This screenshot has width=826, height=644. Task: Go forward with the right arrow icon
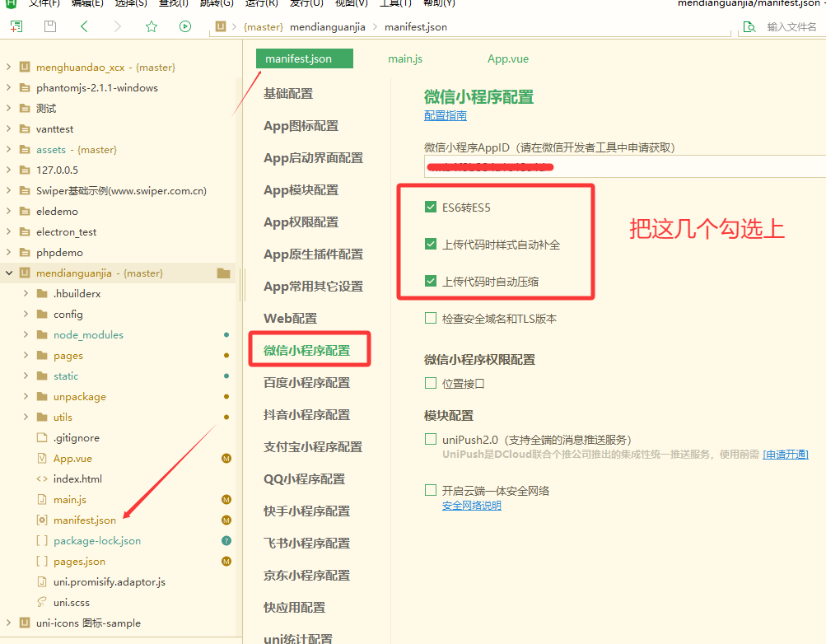(118, 26)
